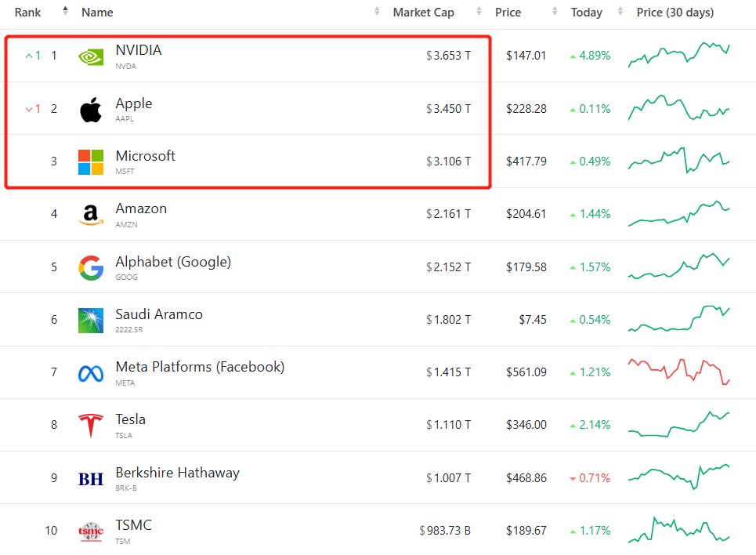Click the Google logo icon
This screenshot has height=555, width=756.
click(91, 268)
